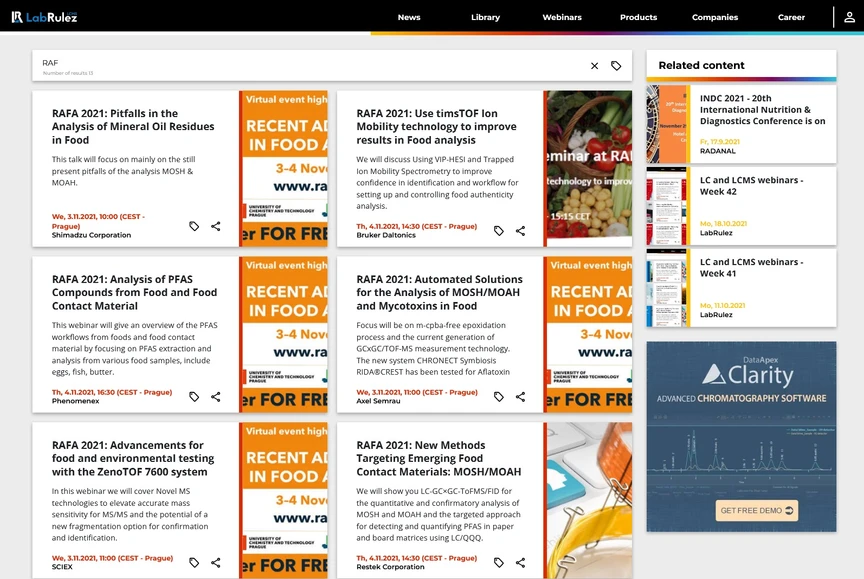The width and height of the screenshot is (864, 579).
Task: Share the SCIEX ZenoTOF 7600 webinar
Action: (x=216, y=562)
